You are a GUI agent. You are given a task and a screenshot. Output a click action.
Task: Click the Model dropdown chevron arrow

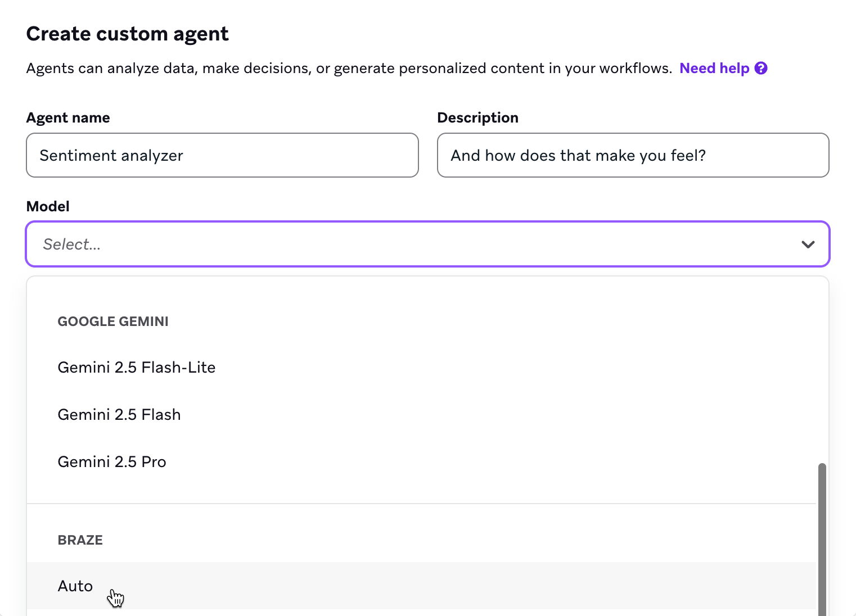(x=808, y=244)
